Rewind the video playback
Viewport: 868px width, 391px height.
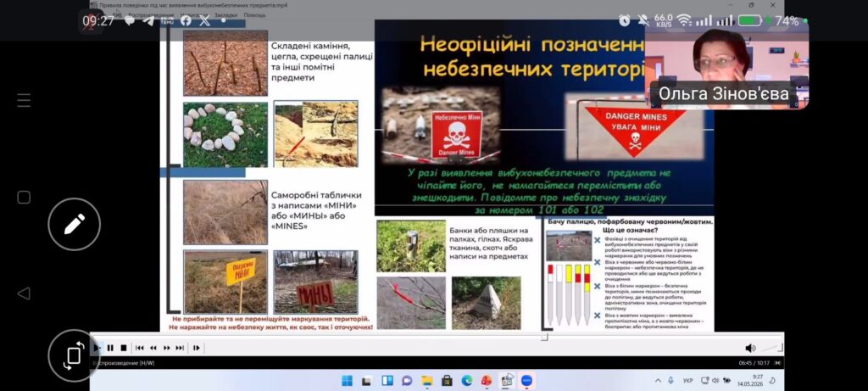coord(153,348)
